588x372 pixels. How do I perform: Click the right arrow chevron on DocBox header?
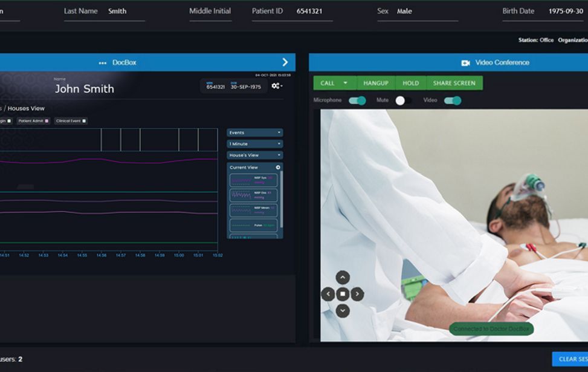(285, 62)
